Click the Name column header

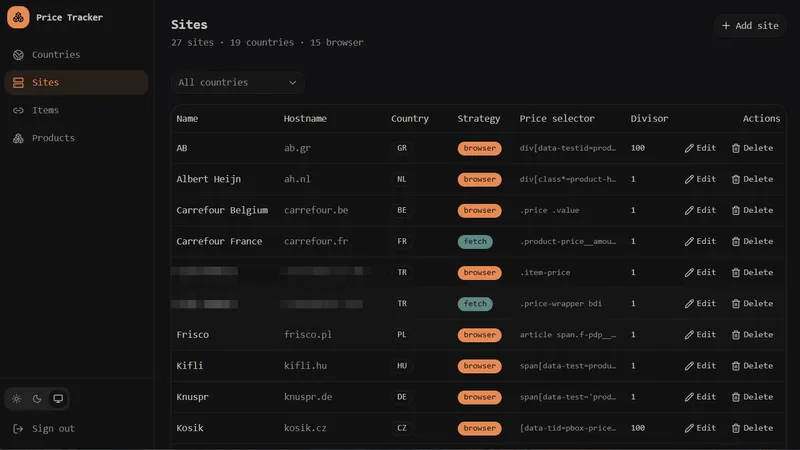[x=187, y=118]
